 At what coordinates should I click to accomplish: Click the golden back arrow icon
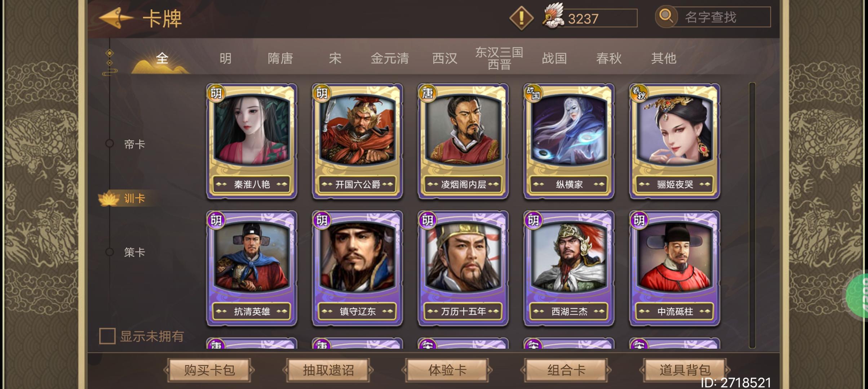click(116, 18)
